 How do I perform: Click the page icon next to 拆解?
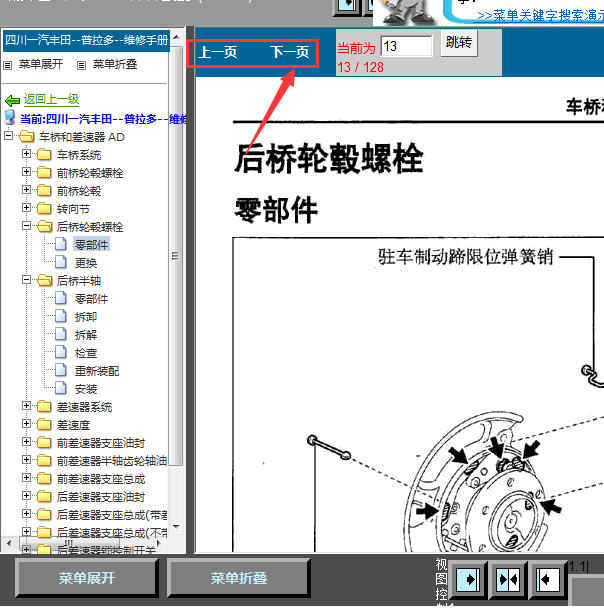[x=60, y=334]
